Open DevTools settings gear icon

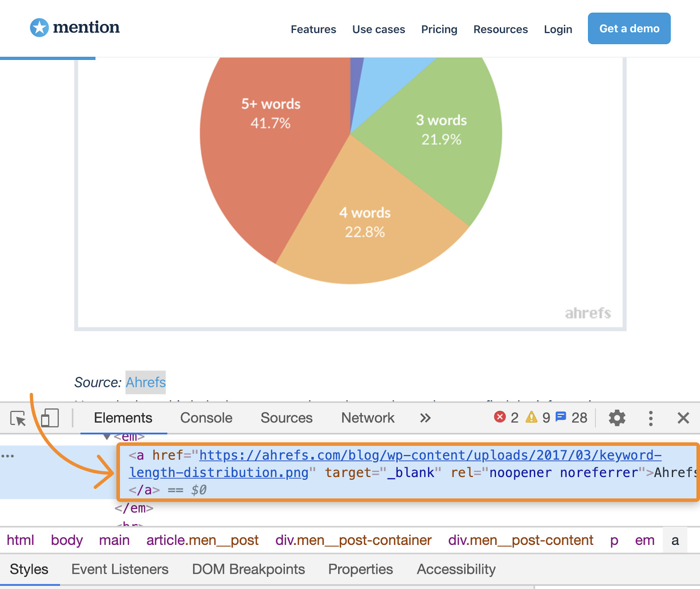coord(617,418)
